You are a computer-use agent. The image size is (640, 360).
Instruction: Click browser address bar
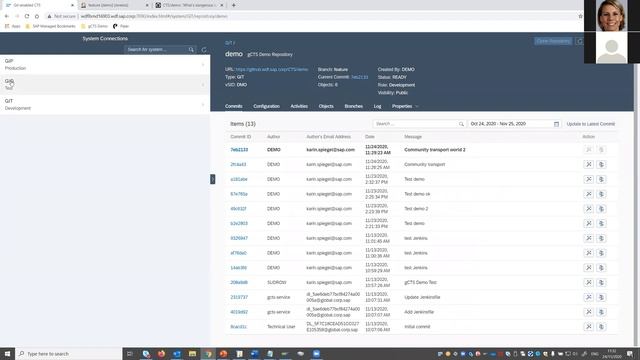[x=310, y=16]
